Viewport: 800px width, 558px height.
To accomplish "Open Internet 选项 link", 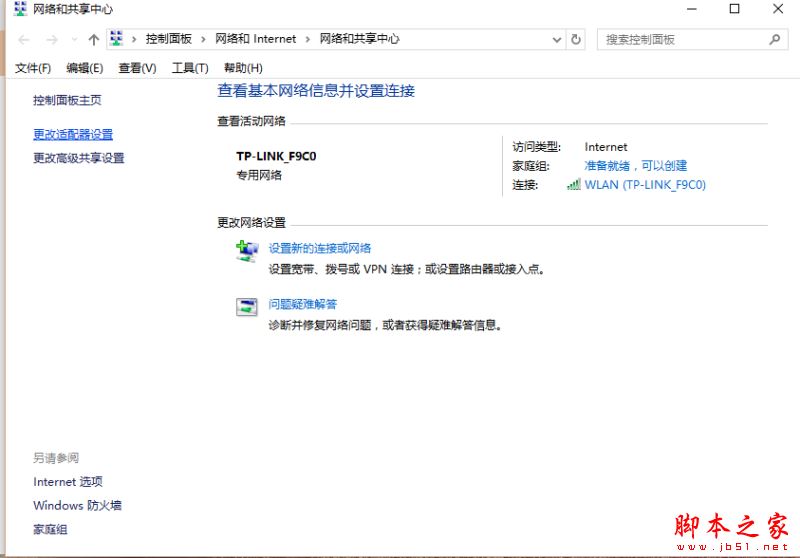I will (x=68, y=481).
